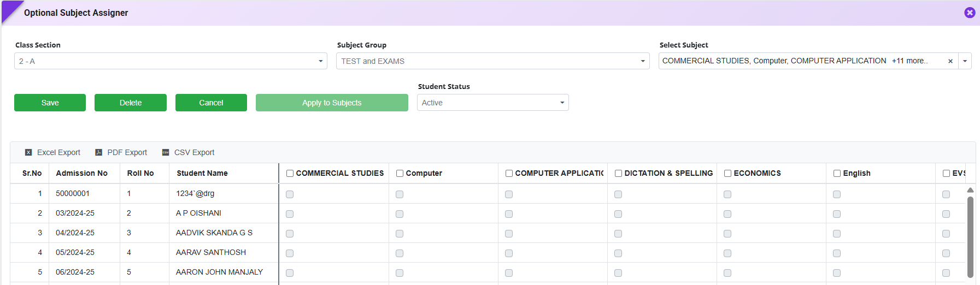Viewport: 980px width, 285px height.
Task: Click student name AARAV SANTHOSH
Action: coord(211,252)
